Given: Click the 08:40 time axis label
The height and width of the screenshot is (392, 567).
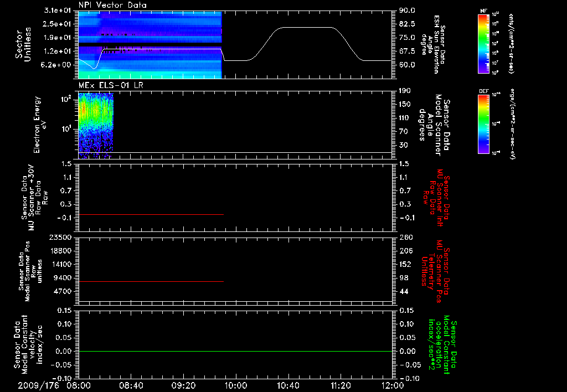Looking at the screenshot, I should [x=131, y=385].
